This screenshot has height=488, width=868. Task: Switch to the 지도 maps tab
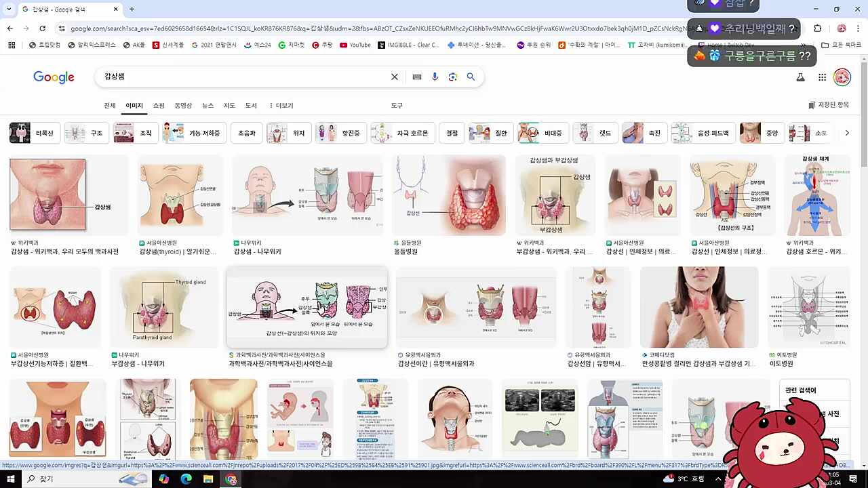[229, 106]
